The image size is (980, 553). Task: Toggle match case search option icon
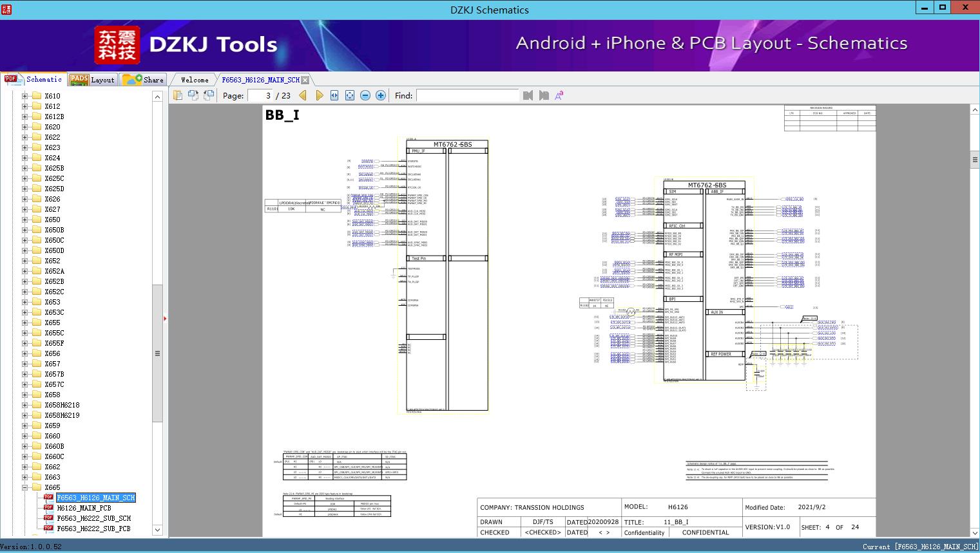pyautogui.click(x=559, y=95)
